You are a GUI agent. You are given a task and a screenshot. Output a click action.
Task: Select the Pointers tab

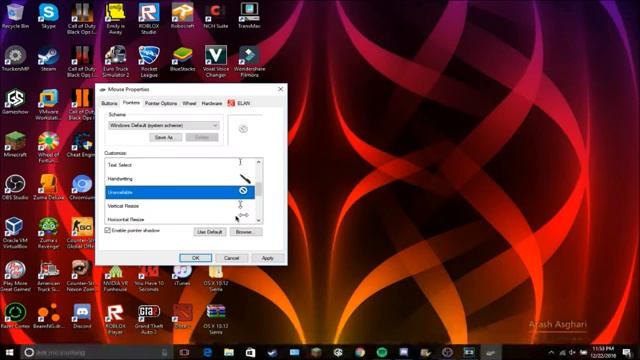131,103
